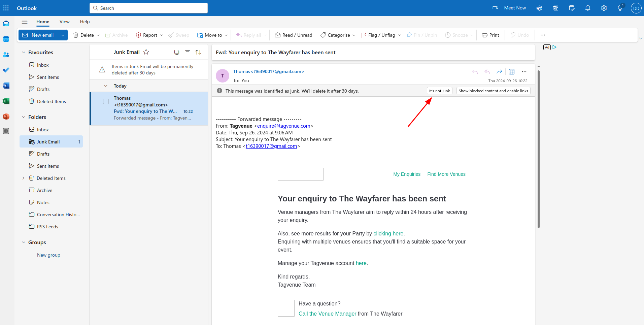Compose a New email
The image size is (644, 325).
point(38,35)
